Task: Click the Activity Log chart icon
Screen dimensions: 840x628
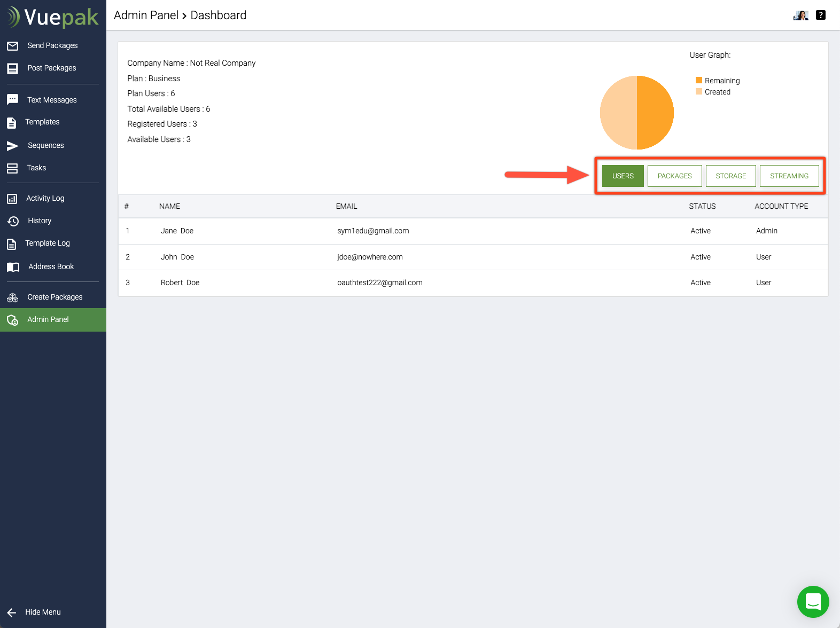Action: 12,199
